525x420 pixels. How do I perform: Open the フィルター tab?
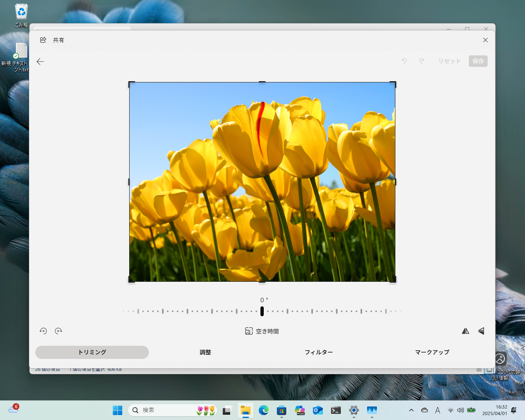pos(319,352)
